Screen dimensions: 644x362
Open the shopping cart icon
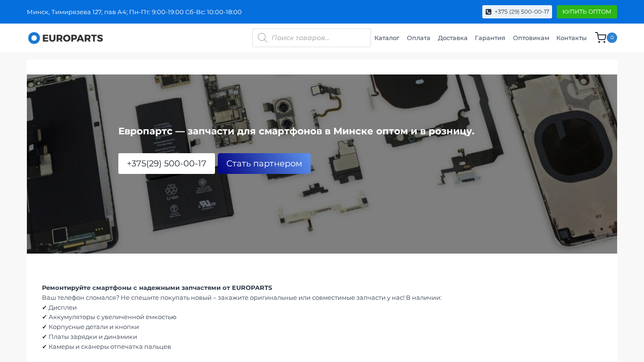pyautogui.click(x=601, y=38)
